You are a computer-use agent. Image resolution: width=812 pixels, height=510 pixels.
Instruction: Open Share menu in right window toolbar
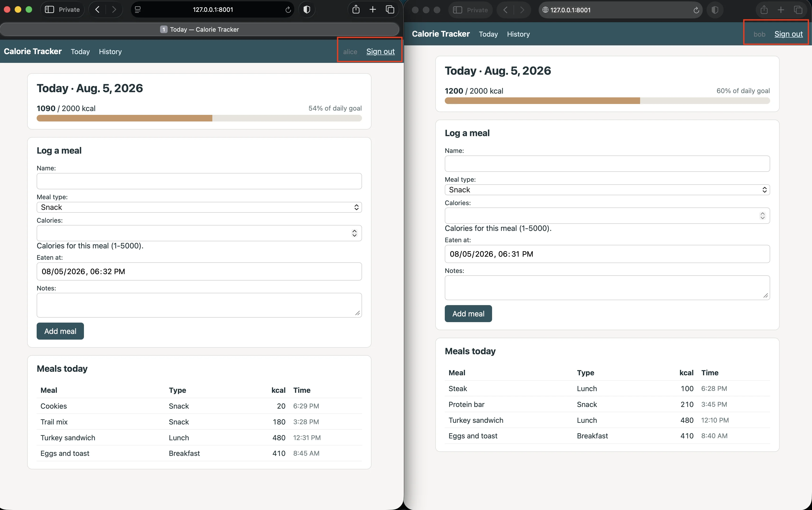[x=764, y=9]
